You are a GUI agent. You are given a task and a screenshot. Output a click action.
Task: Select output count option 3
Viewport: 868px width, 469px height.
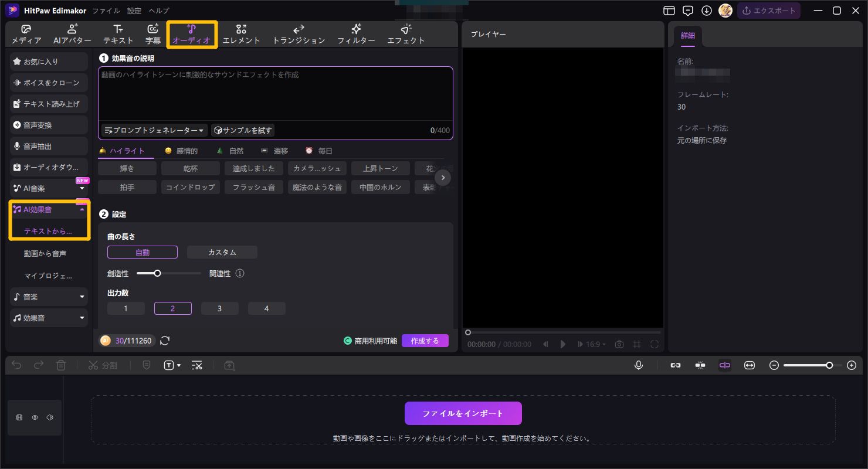click(x=219, y=308)
